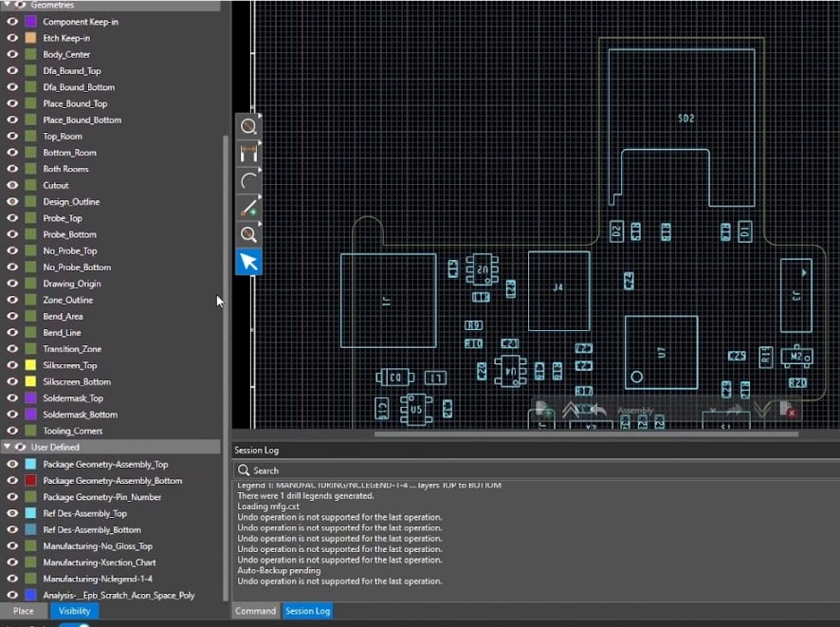Click the visibility panel vertical scrollbar
Screen dimensions: 840x627
pos(226,367)
